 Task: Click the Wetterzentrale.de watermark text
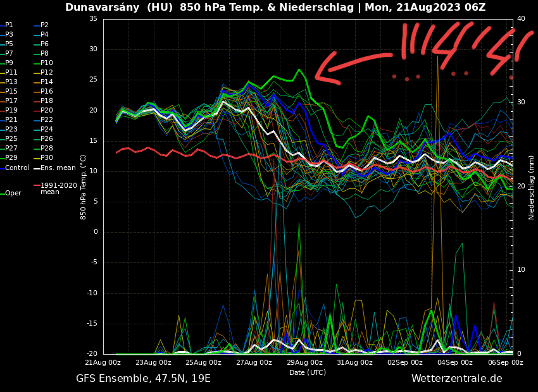[456, 379]
